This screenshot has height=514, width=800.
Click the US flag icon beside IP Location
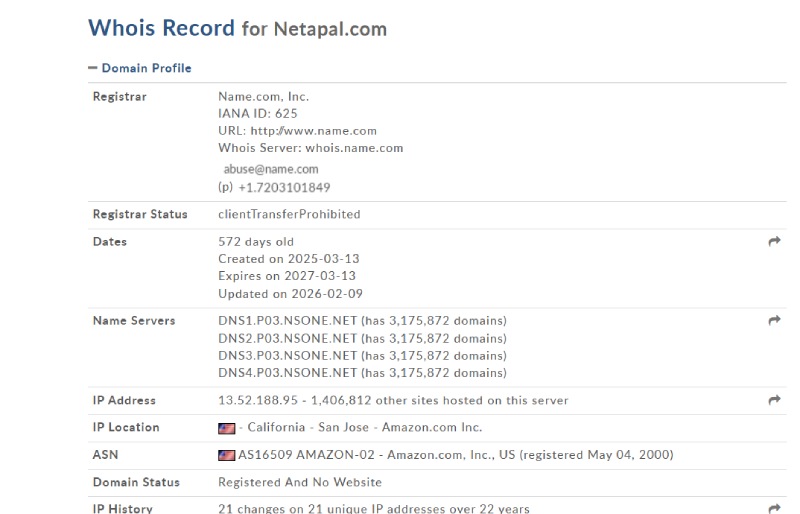(x=227, y=428)
